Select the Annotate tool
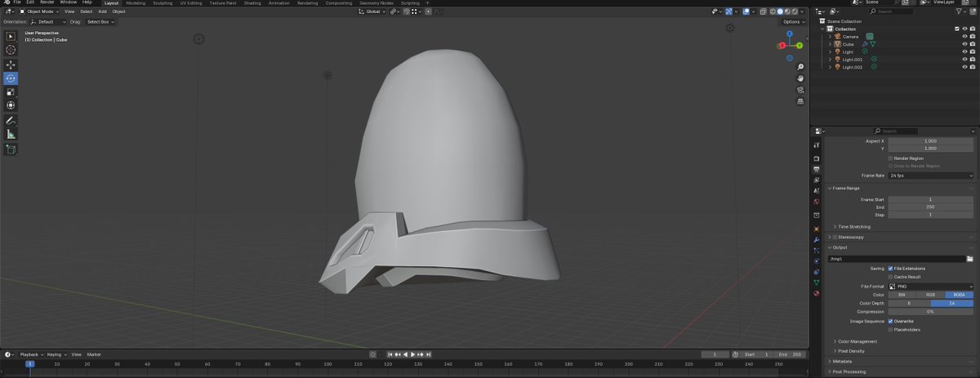 click(11, 120)
